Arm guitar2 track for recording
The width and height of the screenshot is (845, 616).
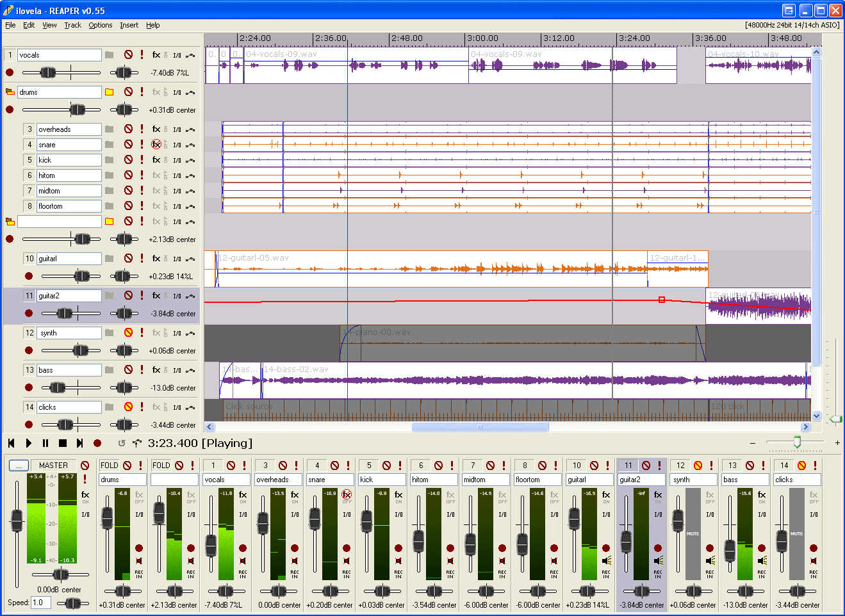point(29,314)
